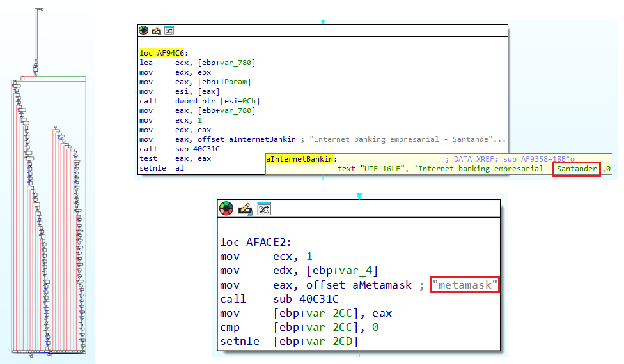Screen dimensions: 624x364
Task: Click the yellow aInternetBankin label in the tooltip
Action: coord(301,158)
